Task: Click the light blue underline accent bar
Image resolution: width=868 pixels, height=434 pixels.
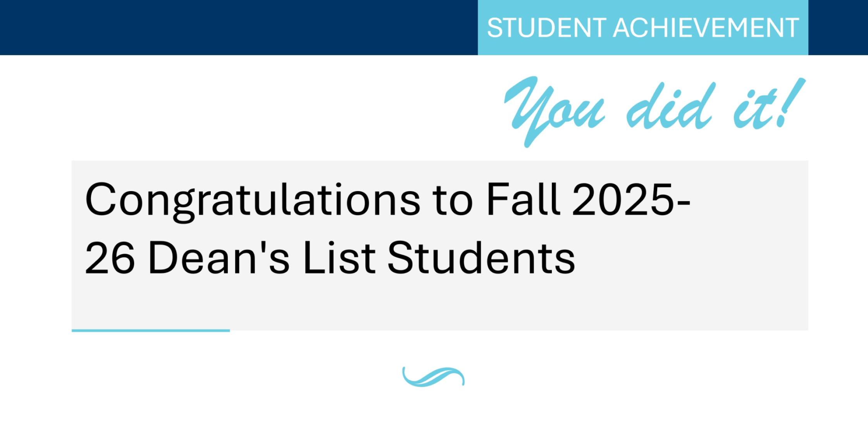Action: [x=151, y=331]
